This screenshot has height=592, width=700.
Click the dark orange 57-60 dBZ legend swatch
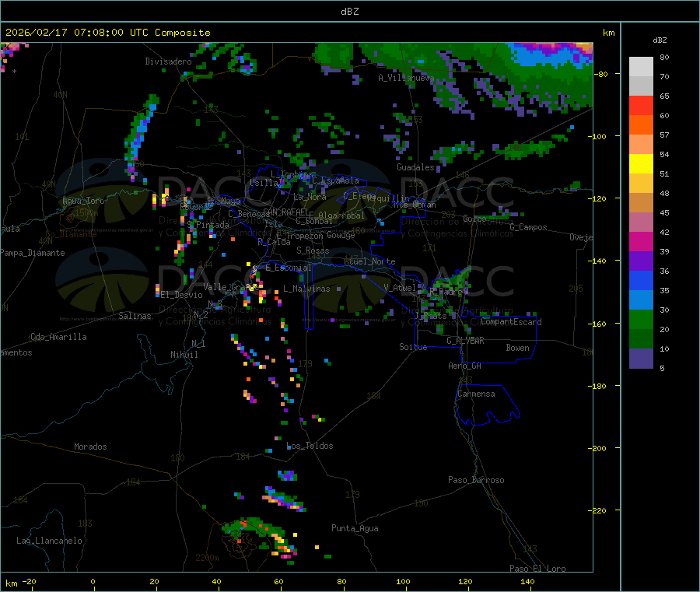(641, 125)
